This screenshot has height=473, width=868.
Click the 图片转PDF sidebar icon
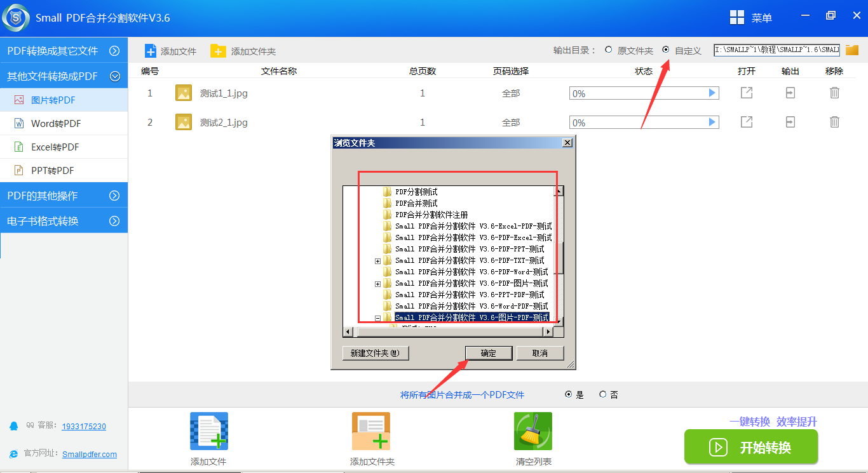19,100
